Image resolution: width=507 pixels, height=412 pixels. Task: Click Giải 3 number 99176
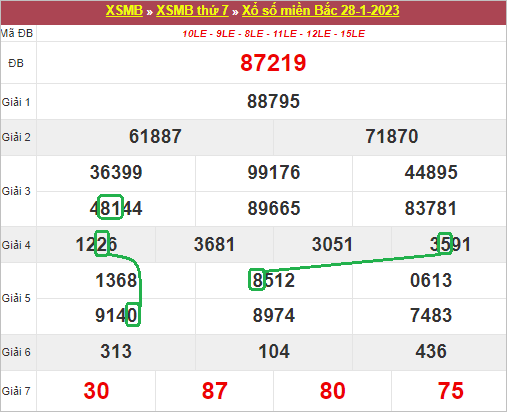(x=274, y=172)
